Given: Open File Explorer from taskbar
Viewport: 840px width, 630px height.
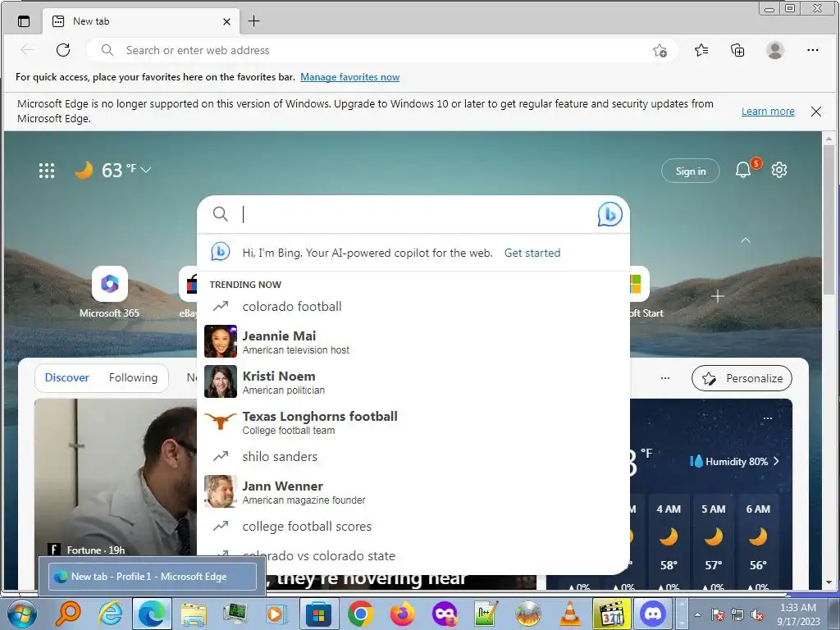Looking at the screenshot, I should 194,614.
